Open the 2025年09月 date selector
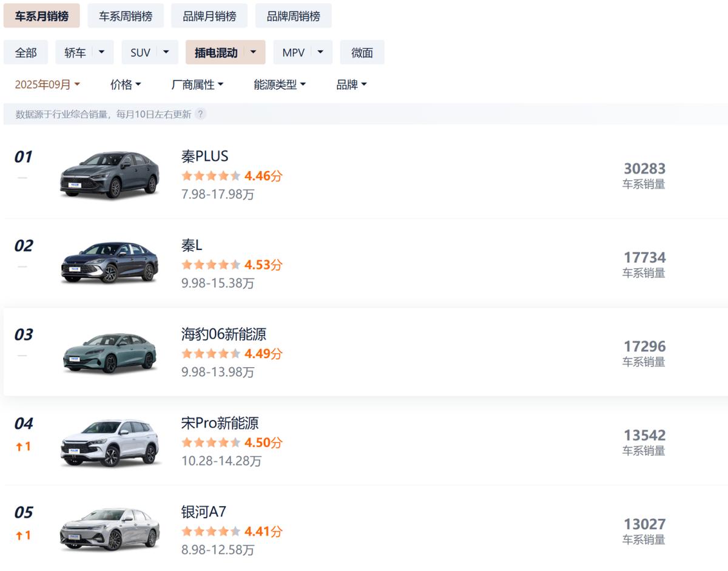The width and height of the screenshot is (728, 571). [x=47, y=85]
